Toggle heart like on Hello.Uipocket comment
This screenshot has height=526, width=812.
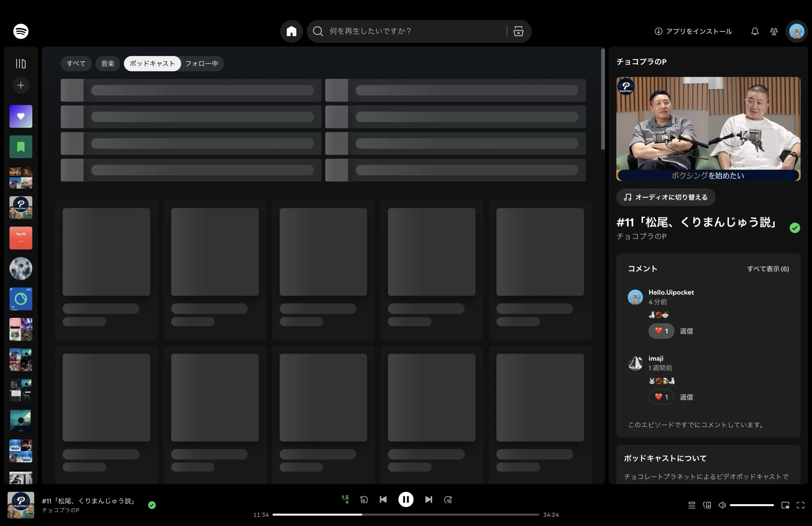point(661,331)
